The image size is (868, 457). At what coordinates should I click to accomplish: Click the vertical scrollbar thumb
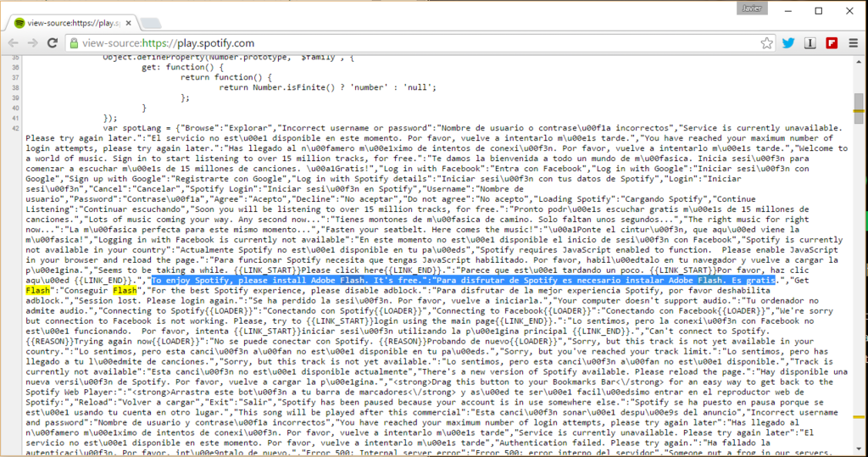[x=859, y=109]
